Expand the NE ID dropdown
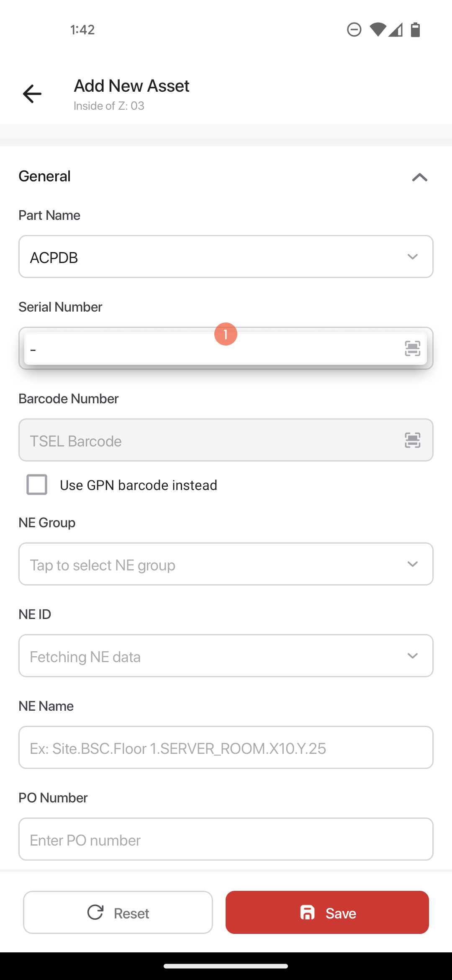This screenshot has height=980, width=452. [x=226, y=656]
